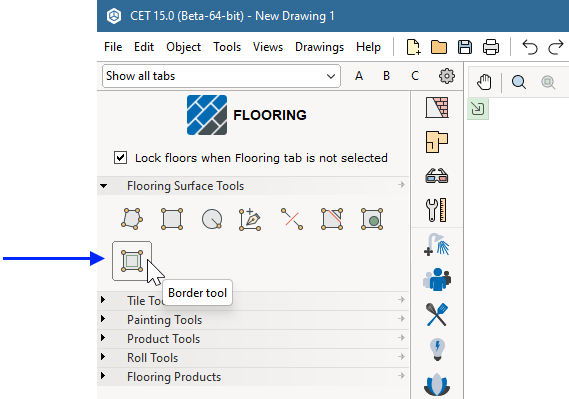Open the tab settings gear
The height and width of the screenshot is (399, 569).
[447, 76]
